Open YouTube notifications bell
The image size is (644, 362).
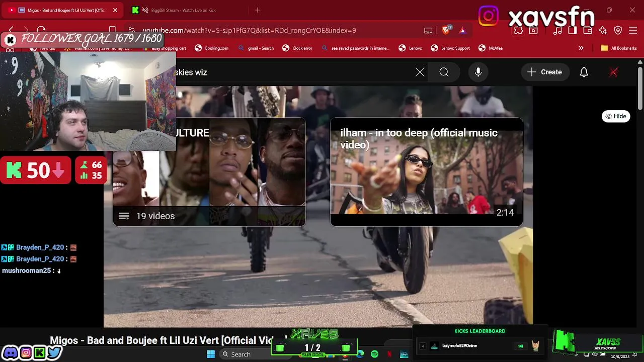click(x=584, y=72)
